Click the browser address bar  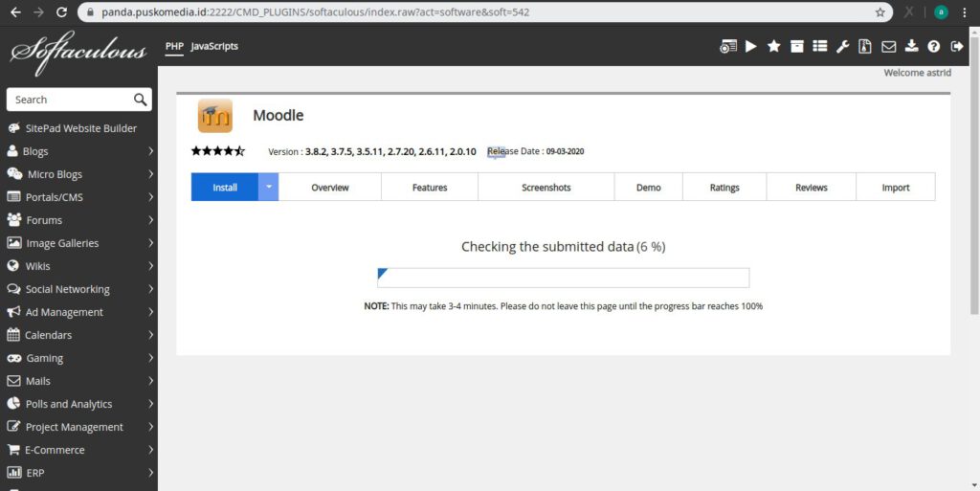[x=475, y=11]
